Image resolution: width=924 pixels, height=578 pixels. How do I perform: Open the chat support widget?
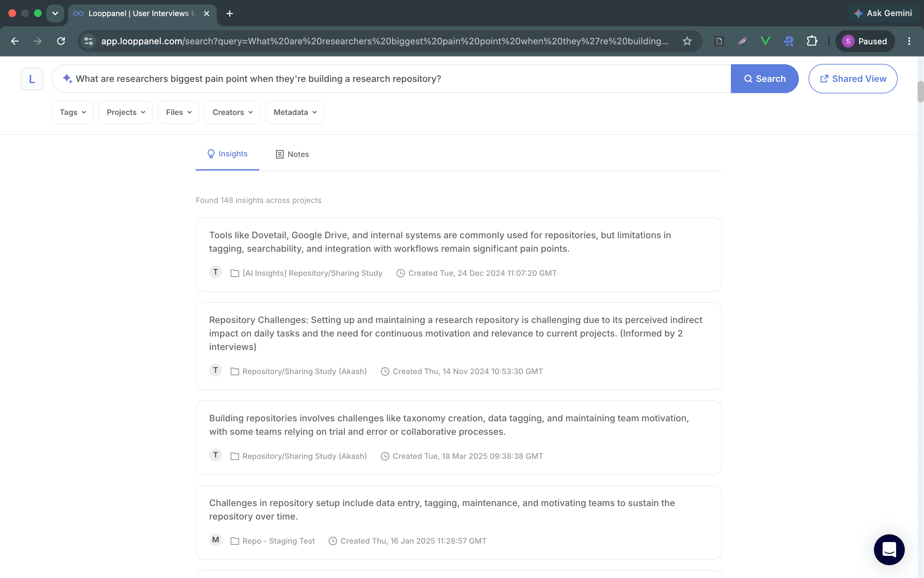(x=889, y=550)
